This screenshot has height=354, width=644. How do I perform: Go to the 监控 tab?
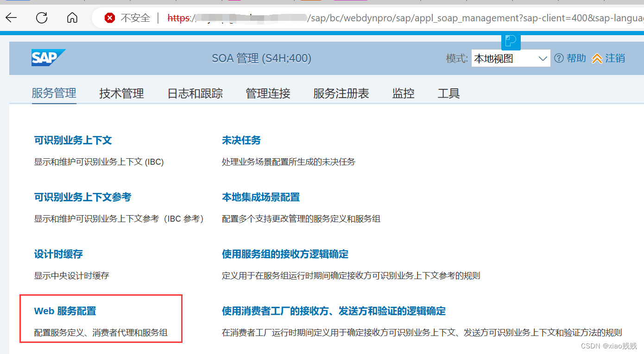coord(403,93)
